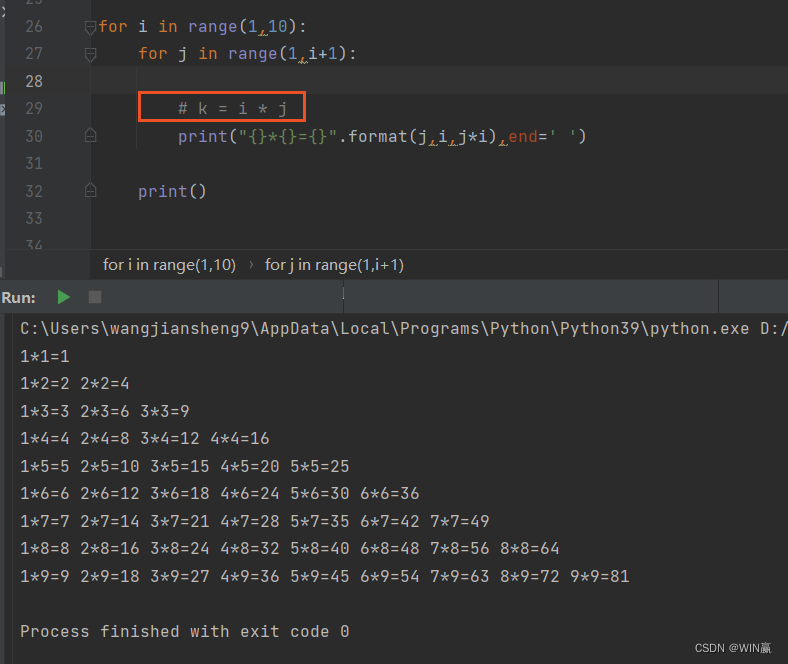Click output text '8*8=64'

point(530,548)
